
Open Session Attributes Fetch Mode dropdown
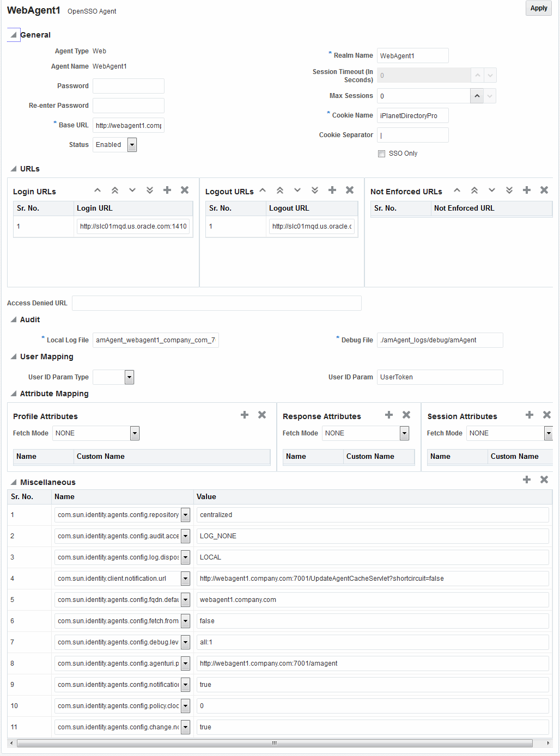[549, 433]
